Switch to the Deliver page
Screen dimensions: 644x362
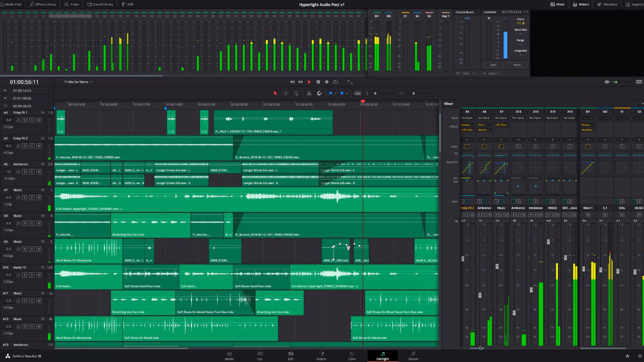tap(413, 356)
